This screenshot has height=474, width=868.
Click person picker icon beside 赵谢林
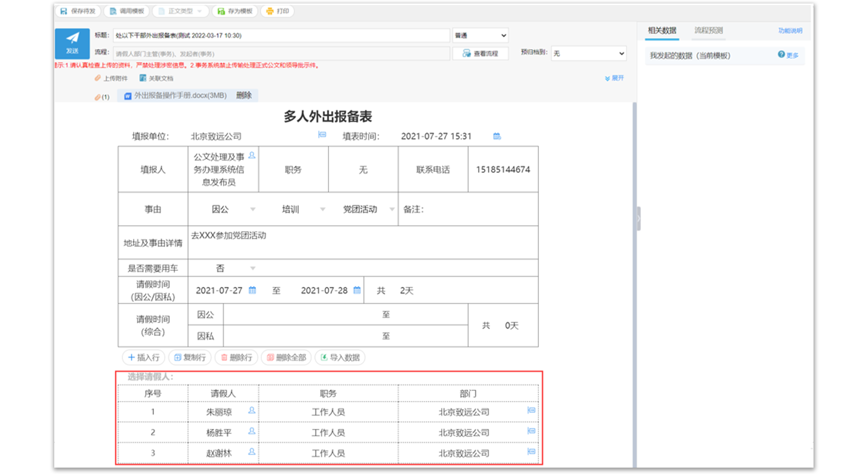252,451
